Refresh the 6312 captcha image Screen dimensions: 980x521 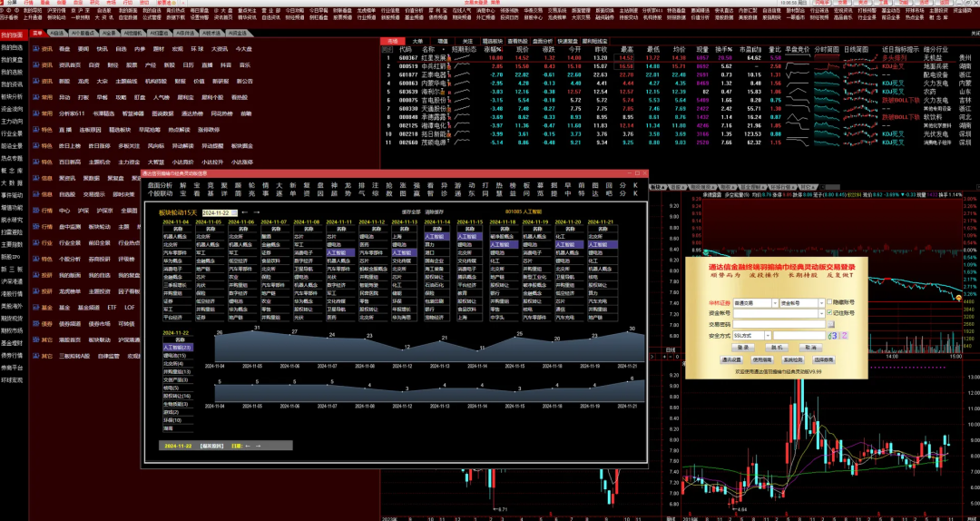click(x=838, y=336)
